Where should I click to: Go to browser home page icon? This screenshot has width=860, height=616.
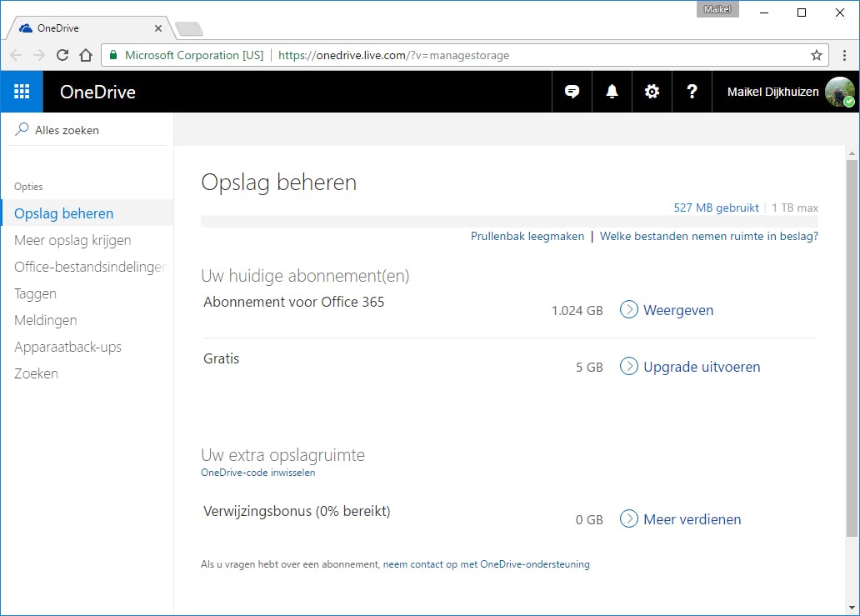click(85, 55)
